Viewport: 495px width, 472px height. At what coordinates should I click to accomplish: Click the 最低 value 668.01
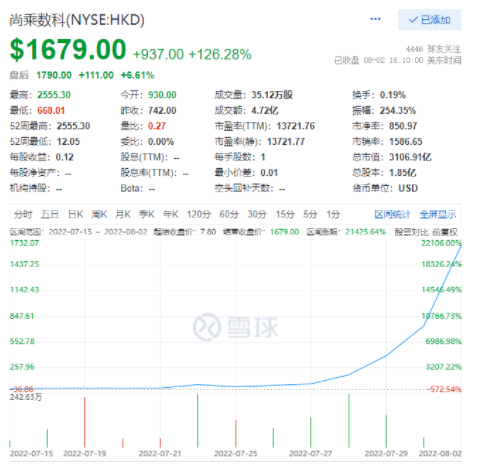(51, 111)
